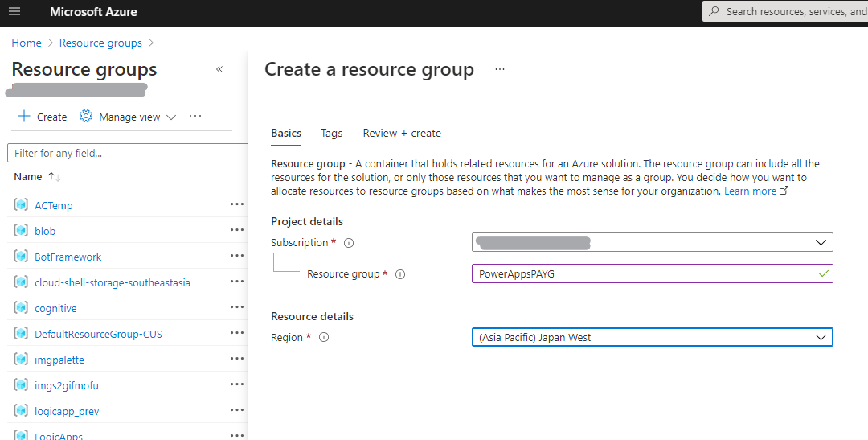This screenshot has height=440, width=868.
Task: Open ellipsis next to Create a resource group title
Action: pyautogui.click(x=500, y=69)
